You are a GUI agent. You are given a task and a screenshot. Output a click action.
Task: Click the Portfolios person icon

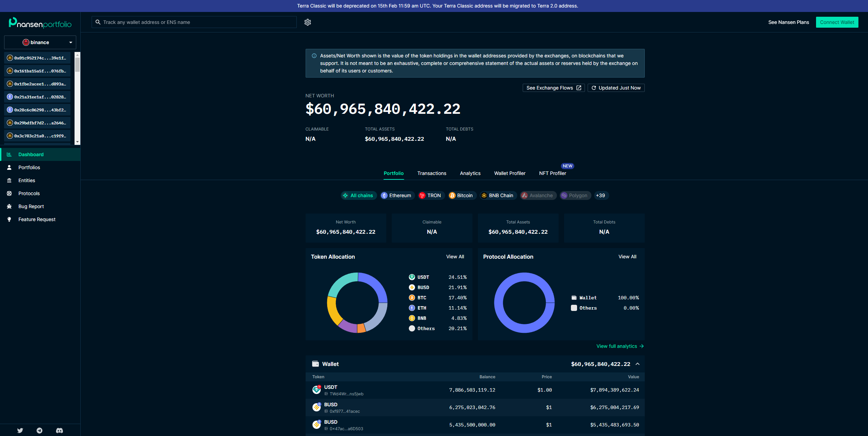(9, 167)
